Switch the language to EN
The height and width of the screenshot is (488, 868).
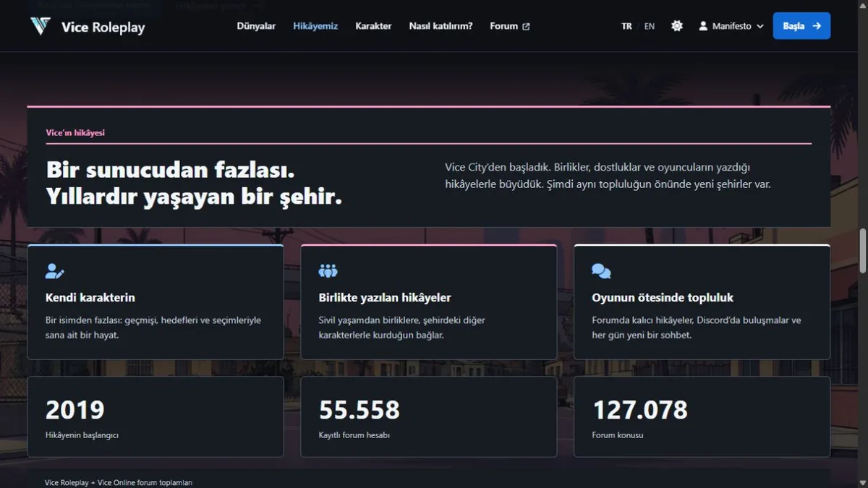click(x=650, y=26)
